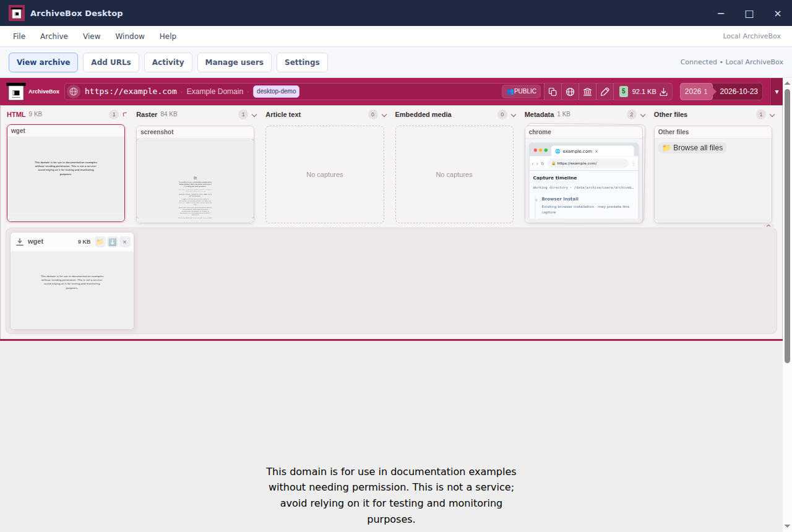Click the green 5 count badge
The image size is (792, 532).
(624, 92)
